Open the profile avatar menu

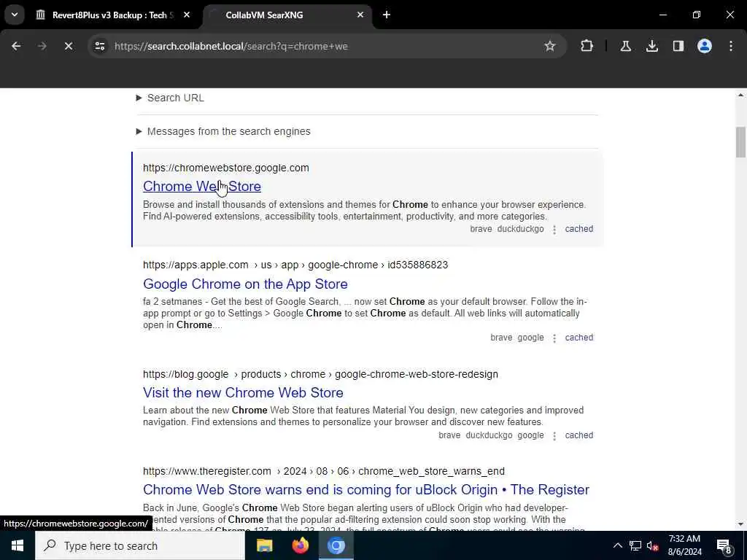click(704, 46)
